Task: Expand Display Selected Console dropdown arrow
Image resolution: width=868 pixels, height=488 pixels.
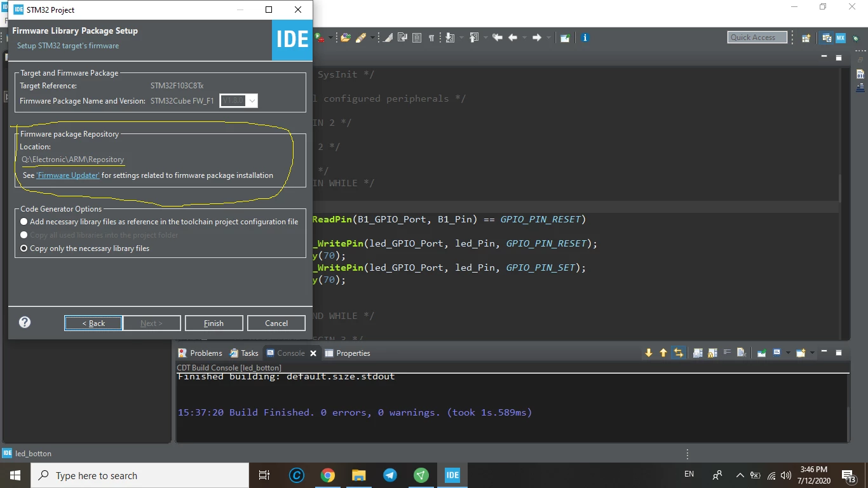Action: coord(788,353)
